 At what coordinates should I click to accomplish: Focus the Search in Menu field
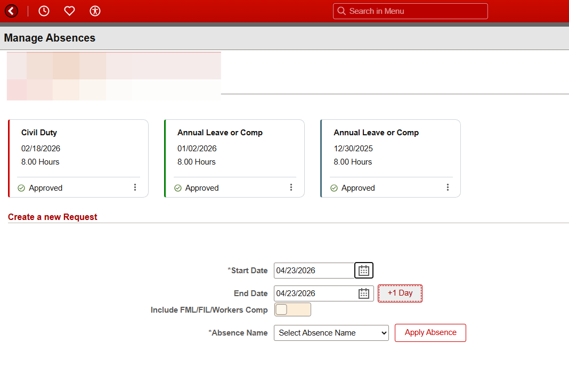click(410, 11)
